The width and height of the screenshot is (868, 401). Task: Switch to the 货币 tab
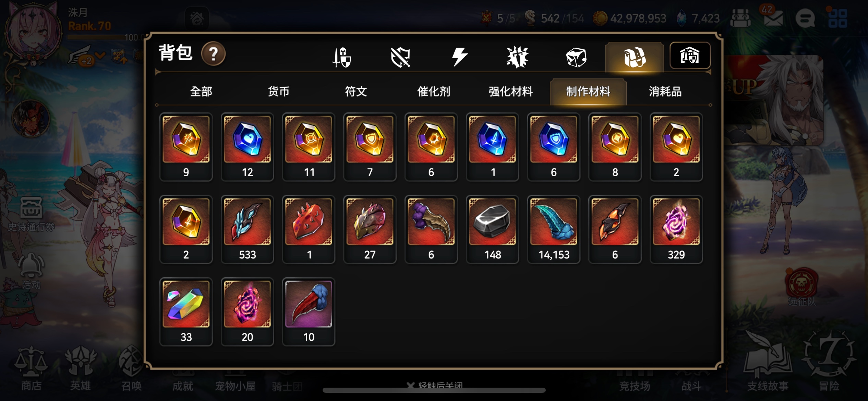(278, 92)
